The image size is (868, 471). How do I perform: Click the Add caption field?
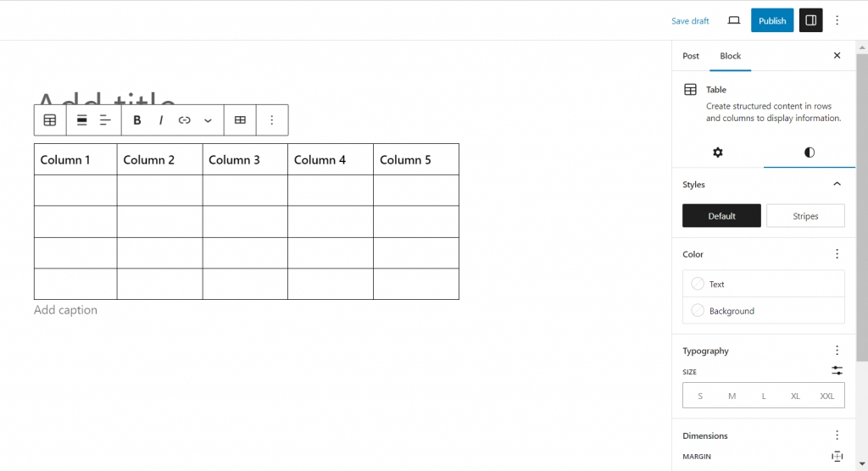point(66,310)
